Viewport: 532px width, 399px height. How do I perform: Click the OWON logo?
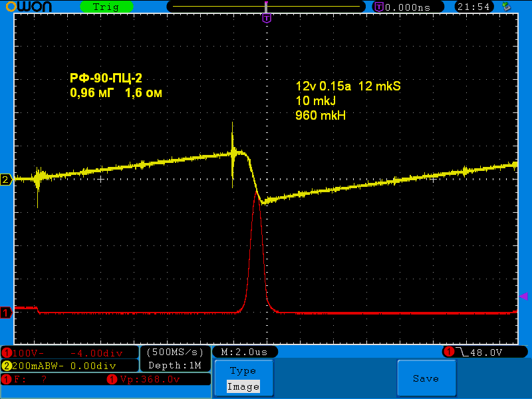point(29,7)
